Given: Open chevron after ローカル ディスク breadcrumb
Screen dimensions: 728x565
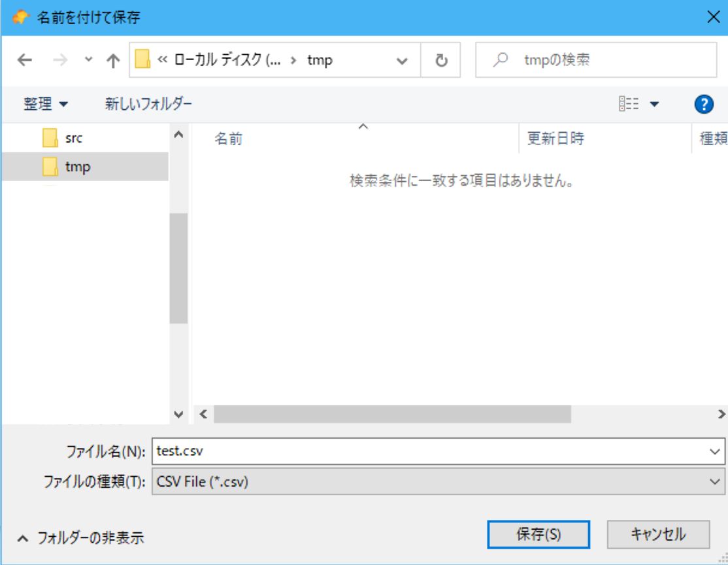Looking at the screenshot, I should coord(293,60).
